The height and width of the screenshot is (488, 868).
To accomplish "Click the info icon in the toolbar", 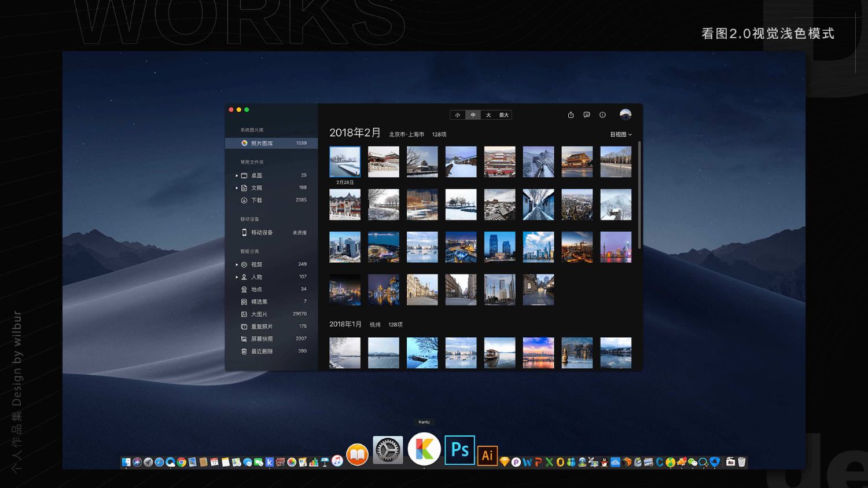I will pos(602,115).
